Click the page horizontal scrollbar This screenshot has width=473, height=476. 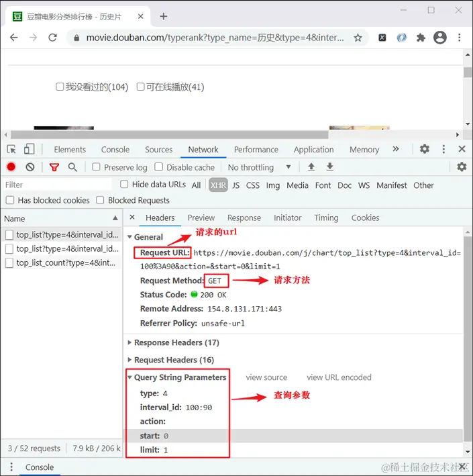coord(170,134)
